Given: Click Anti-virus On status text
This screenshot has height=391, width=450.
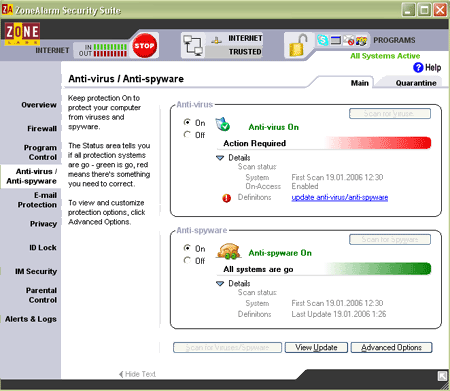Looking at the screenshot, I should pyautogui.click(x=274, y=127).
